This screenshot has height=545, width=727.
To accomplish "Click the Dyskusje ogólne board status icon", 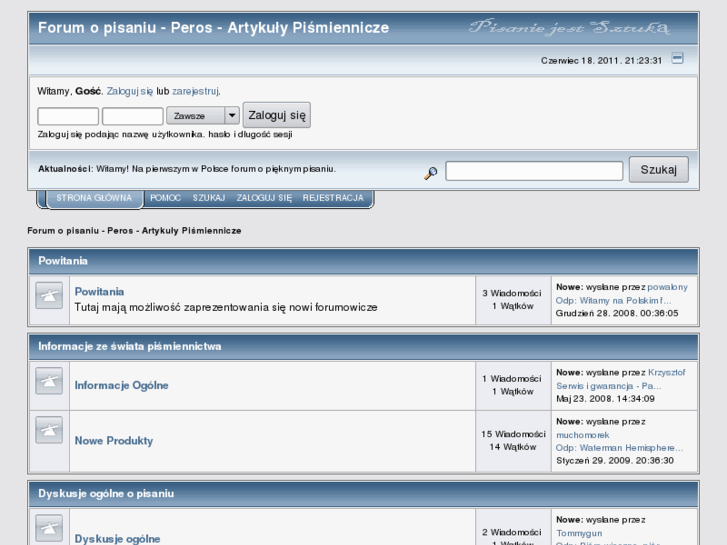I will point(49,528).
